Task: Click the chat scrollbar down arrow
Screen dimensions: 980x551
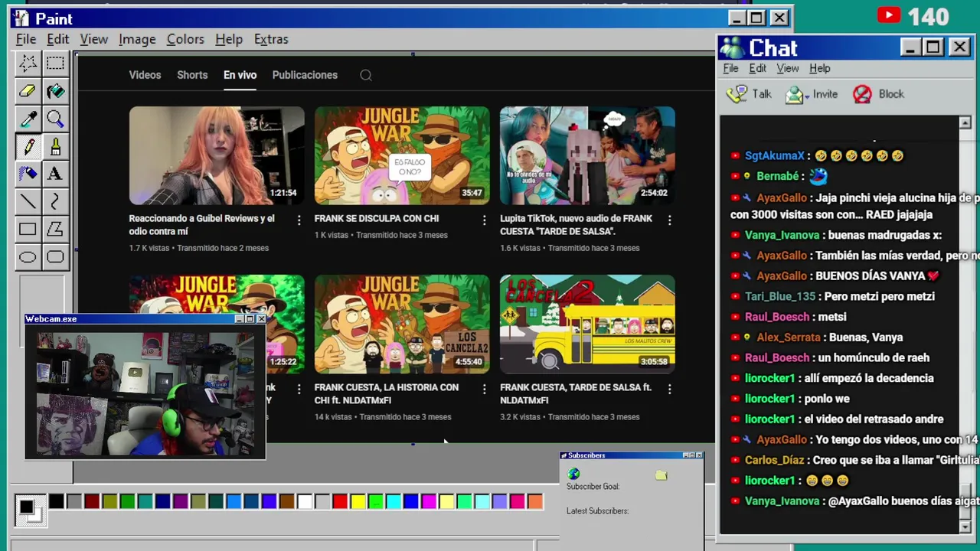Action: tap(965, 527)
